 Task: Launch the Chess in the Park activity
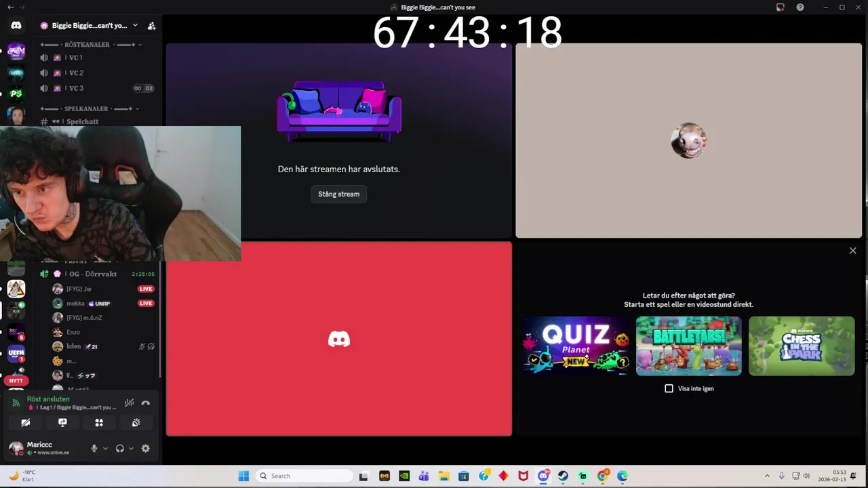coord(802,346)
